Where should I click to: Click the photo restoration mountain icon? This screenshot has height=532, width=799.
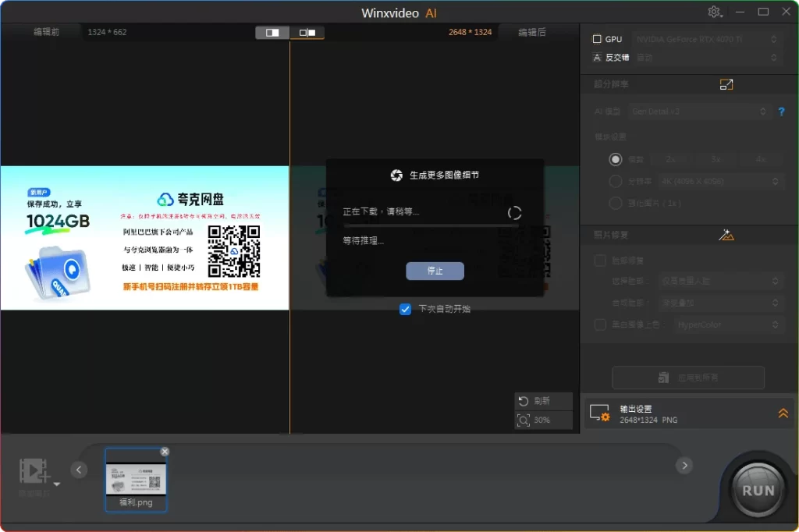pyautogui.click(x=726, y=234)
